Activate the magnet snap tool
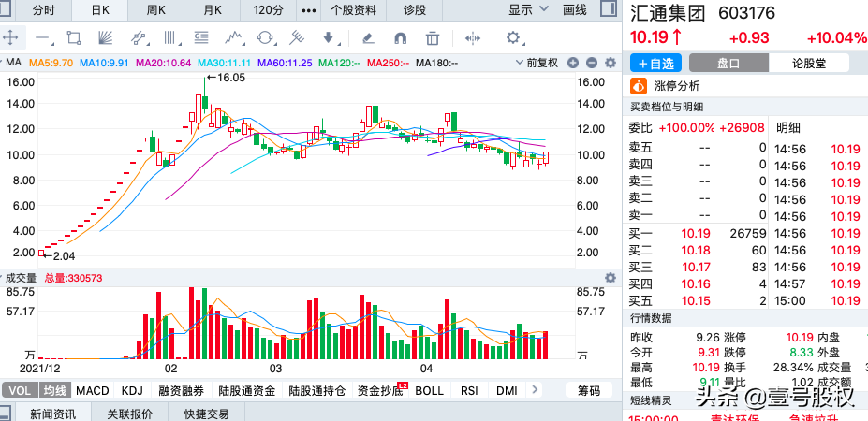The width and height of the screenshot is (868, 421). tap(400, 38)
